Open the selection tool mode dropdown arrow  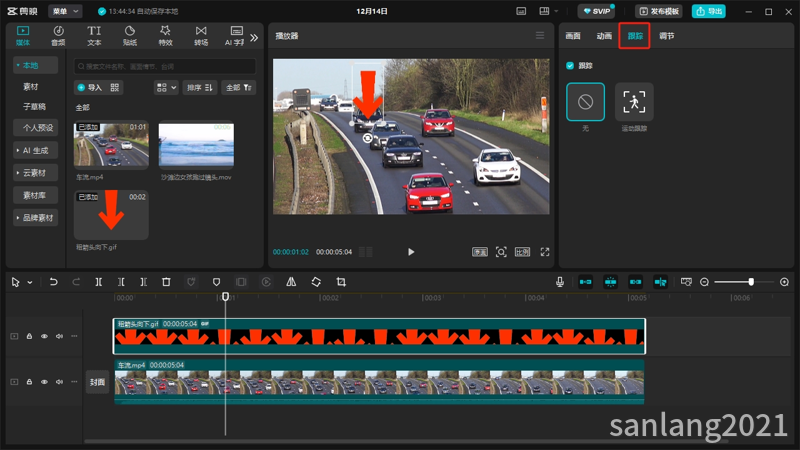click(30, 282)
